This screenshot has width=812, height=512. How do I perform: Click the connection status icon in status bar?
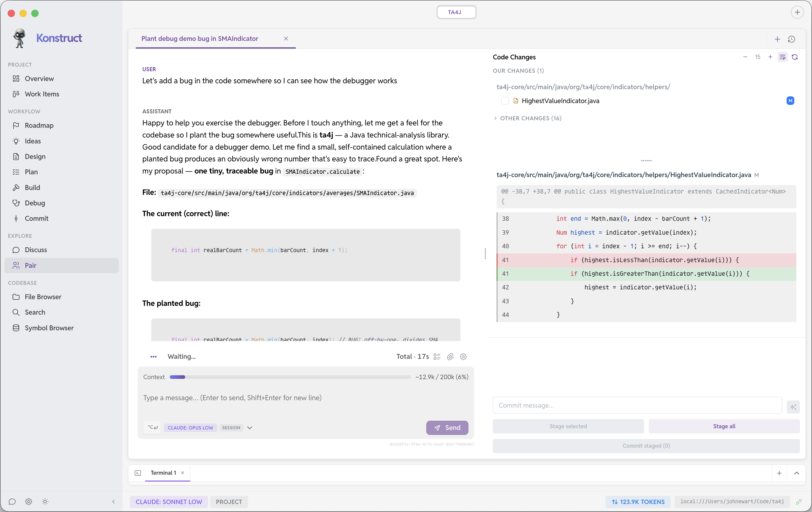pyautogui.click(x=799, y=501)
